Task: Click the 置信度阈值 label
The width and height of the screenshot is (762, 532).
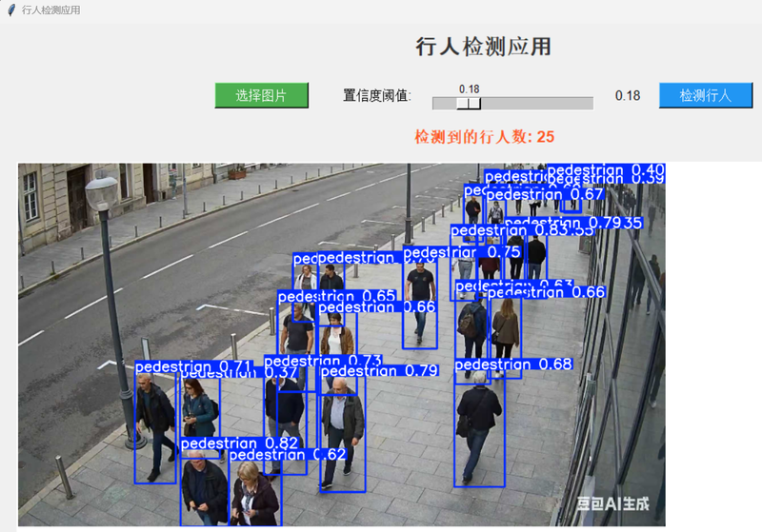Action: coord(377,95)
